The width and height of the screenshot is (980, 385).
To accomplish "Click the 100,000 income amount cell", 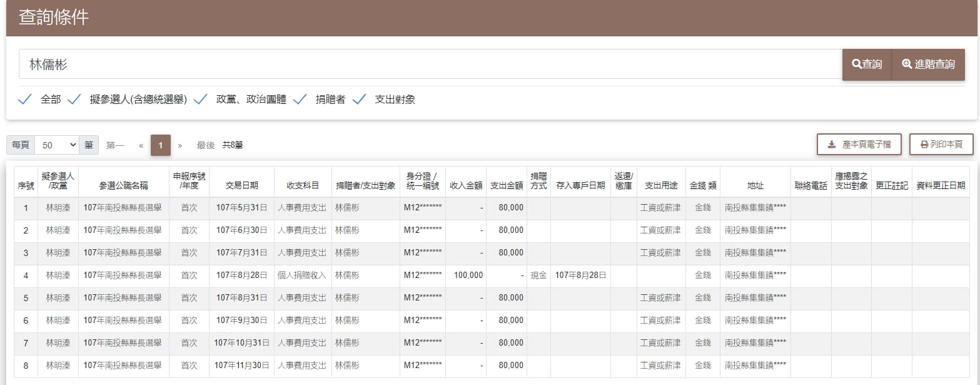I will pos(467,275).
